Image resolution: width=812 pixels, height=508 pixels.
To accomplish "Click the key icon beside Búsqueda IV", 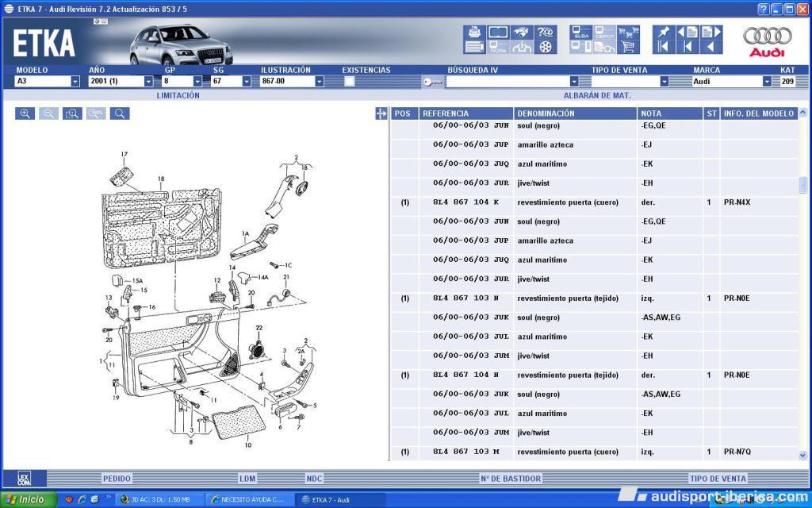I will click(x=432, y=82).
